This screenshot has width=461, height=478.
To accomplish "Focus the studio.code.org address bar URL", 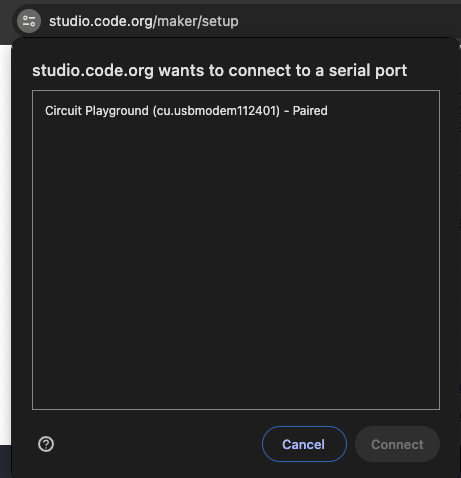I will [144, 21].
